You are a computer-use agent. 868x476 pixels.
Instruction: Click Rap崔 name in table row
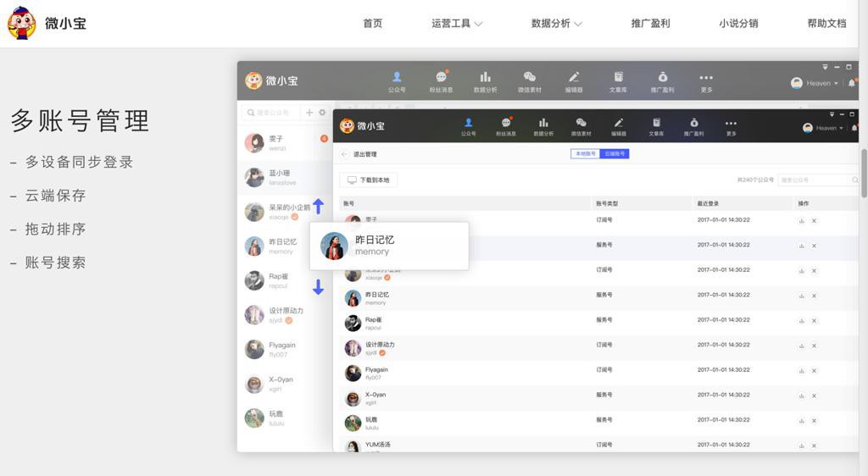point(373,319)
